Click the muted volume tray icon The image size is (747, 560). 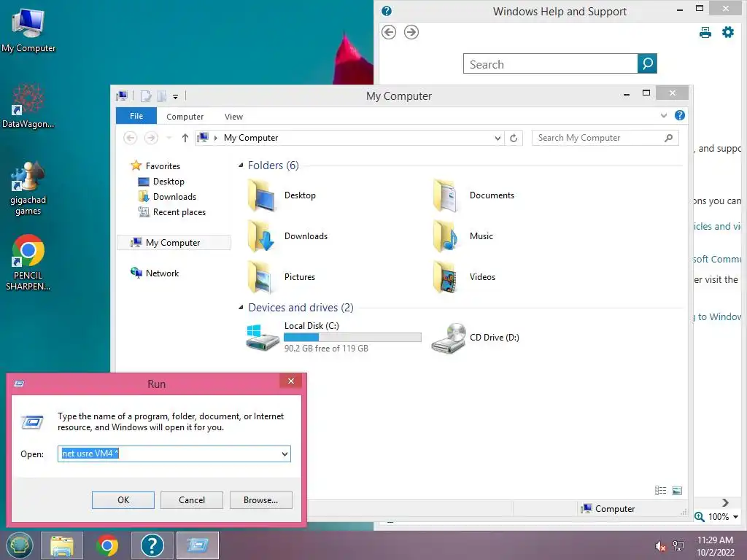pos(660,545)
